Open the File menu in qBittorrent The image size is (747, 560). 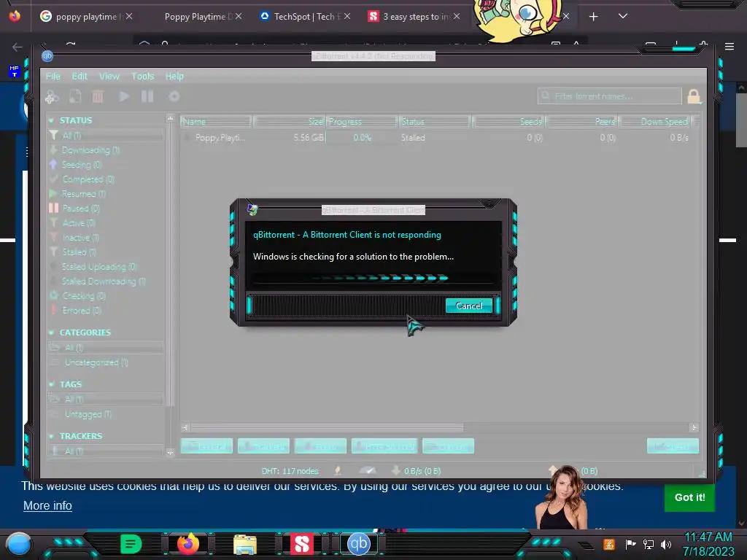point(53,76)
